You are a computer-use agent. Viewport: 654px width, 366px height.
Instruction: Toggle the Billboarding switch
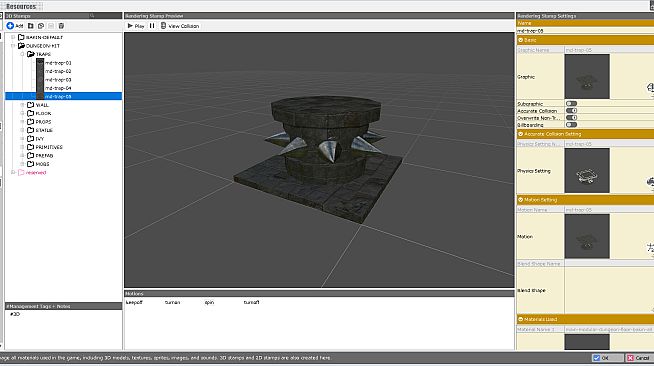click(571, 125)
